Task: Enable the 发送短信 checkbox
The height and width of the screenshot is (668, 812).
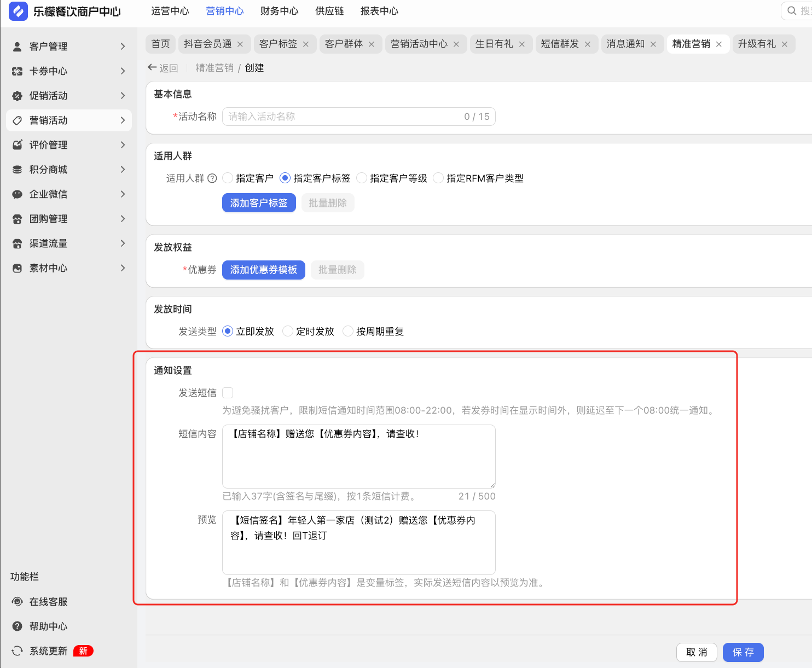Action: (228, 393)
